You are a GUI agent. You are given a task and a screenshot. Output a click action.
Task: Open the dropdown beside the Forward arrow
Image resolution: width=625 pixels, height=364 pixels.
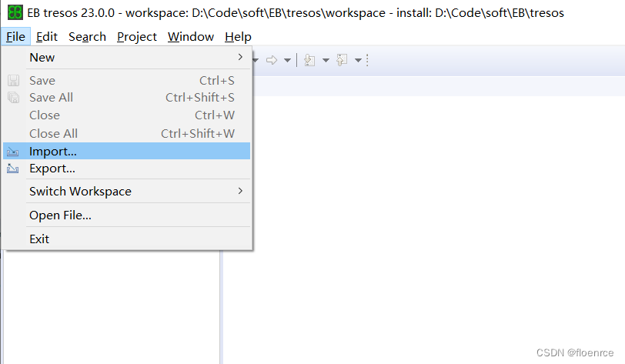[287, 60]
